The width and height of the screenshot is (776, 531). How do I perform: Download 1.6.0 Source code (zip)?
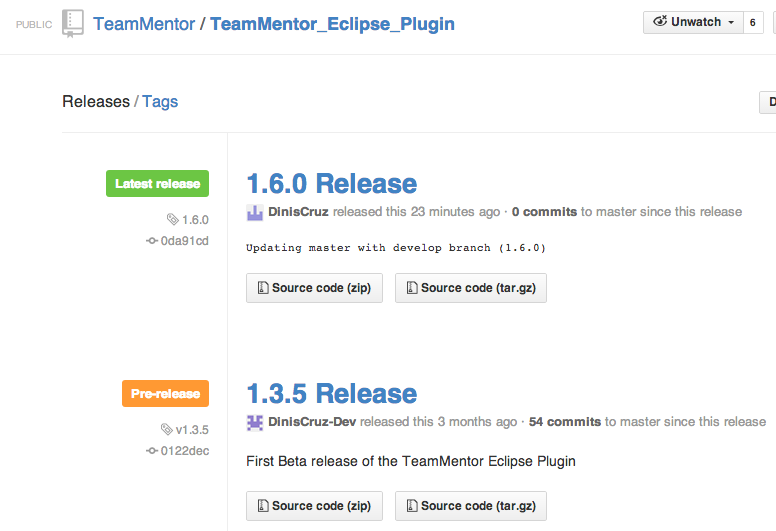[x=314, y=288]
